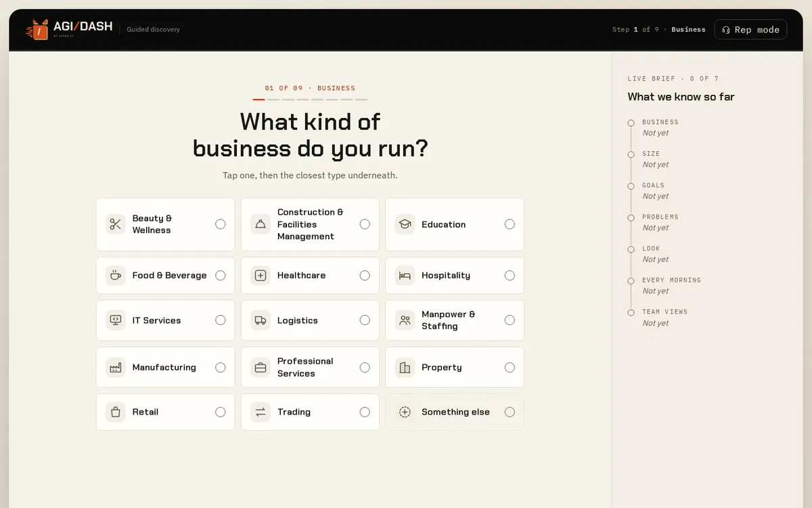The width and height of the screenshot is (812, 508).
Task: Click the bed icon for Hospitality
Action: click(405, 276)
